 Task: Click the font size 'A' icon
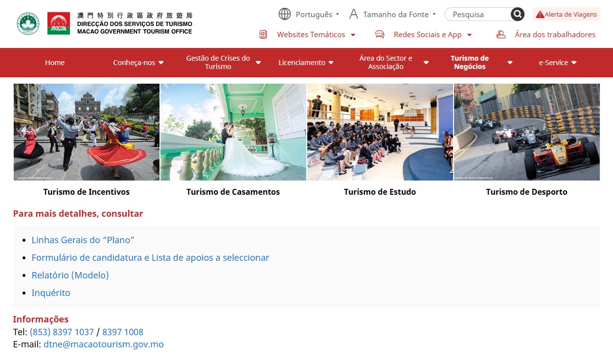pyautogui.click(x=354, y=14)
